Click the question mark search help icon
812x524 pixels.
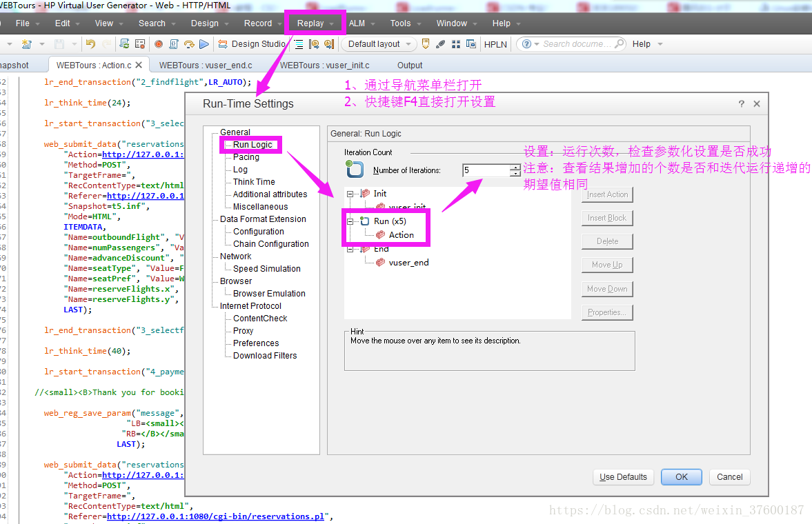[526, 44]
